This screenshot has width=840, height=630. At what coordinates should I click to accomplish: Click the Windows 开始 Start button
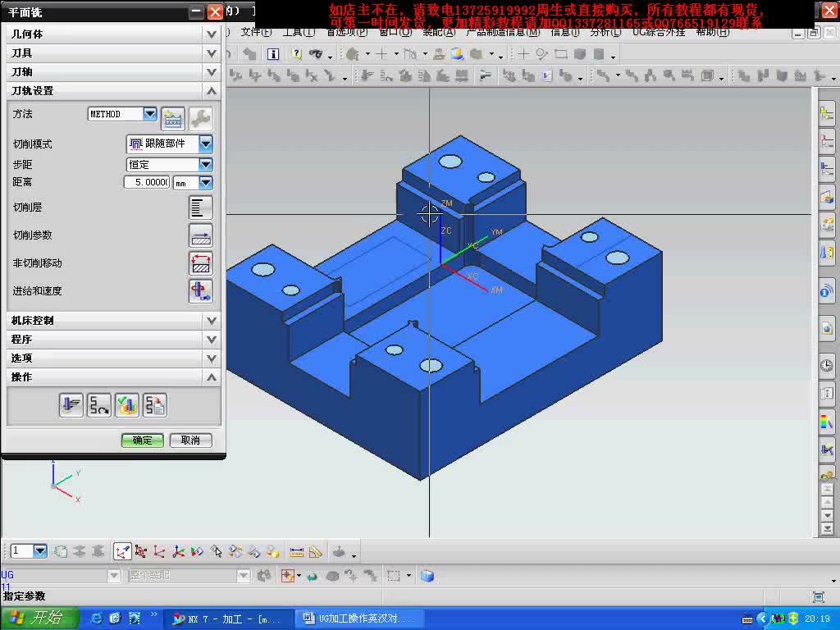[39, 619]
